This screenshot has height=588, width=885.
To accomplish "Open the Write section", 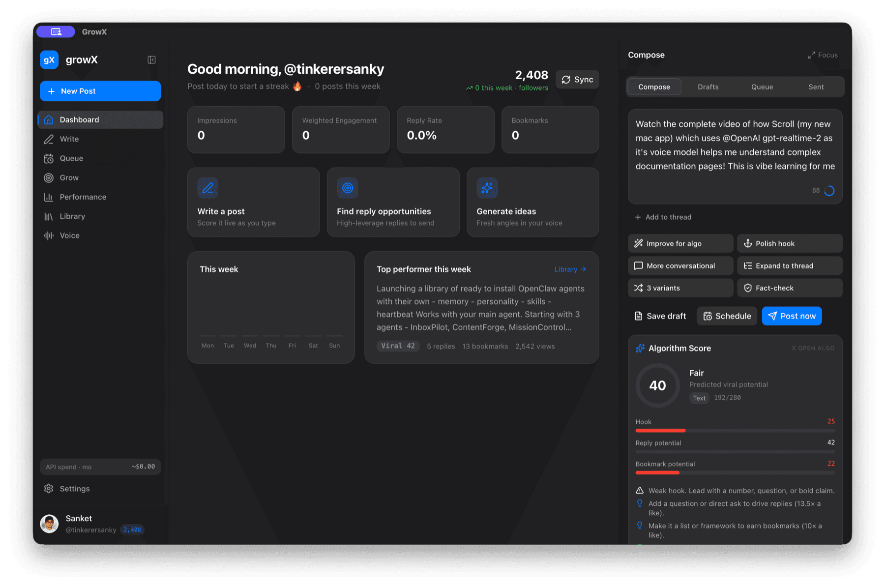I will coord(100,139).
